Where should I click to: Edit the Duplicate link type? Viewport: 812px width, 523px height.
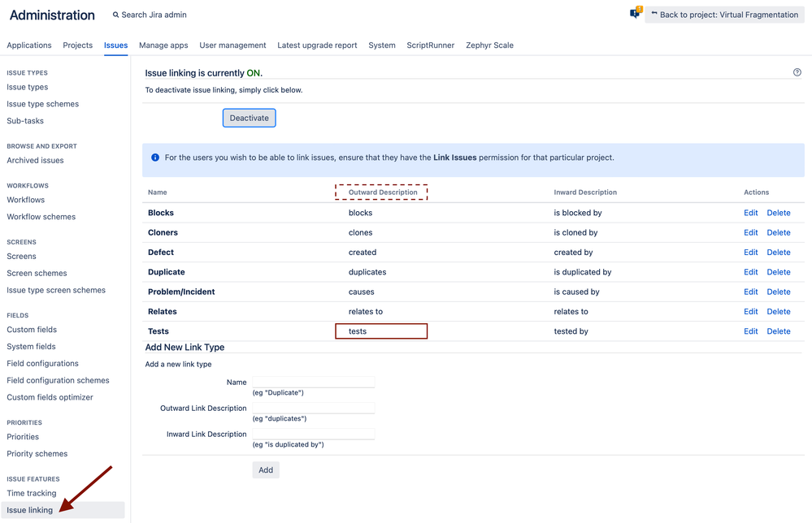[750, 271]
